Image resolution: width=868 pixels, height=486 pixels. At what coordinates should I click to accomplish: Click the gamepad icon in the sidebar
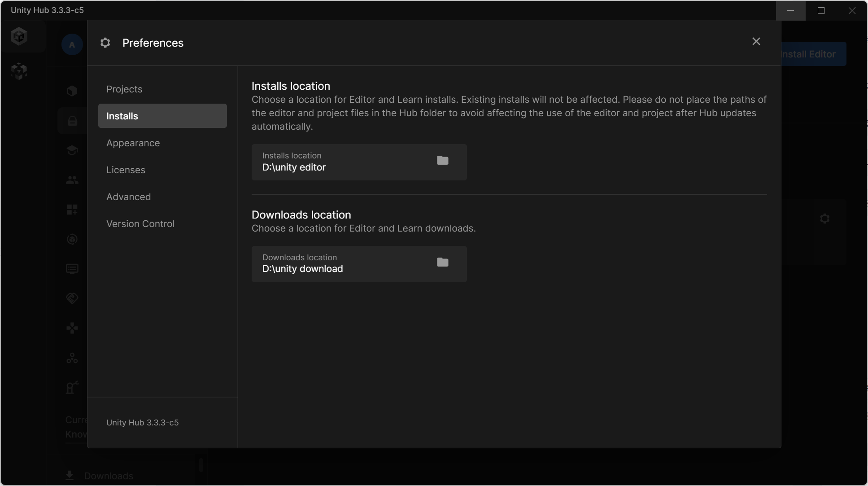[x=72, y=328]
